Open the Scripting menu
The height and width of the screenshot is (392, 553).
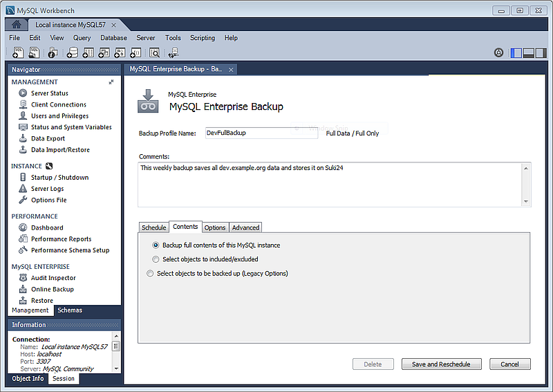click(203, 38)
